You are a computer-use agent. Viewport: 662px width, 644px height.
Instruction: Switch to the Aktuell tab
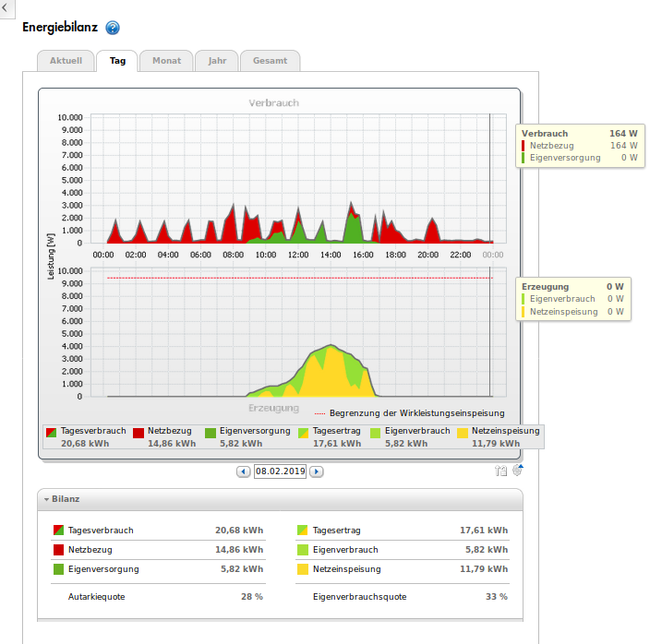[66, 61]
